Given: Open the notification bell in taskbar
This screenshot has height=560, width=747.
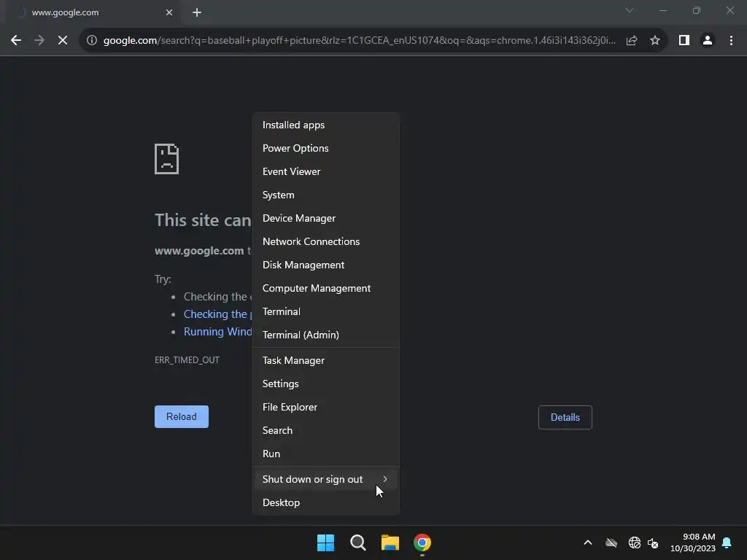Looking at the screenshot, I should (x=727, y=542).
